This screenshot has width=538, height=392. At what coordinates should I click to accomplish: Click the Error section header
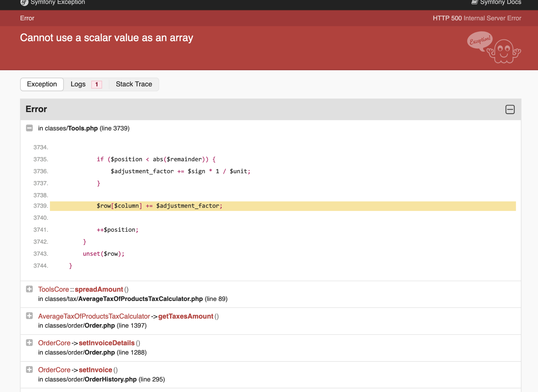pos(36,109)
